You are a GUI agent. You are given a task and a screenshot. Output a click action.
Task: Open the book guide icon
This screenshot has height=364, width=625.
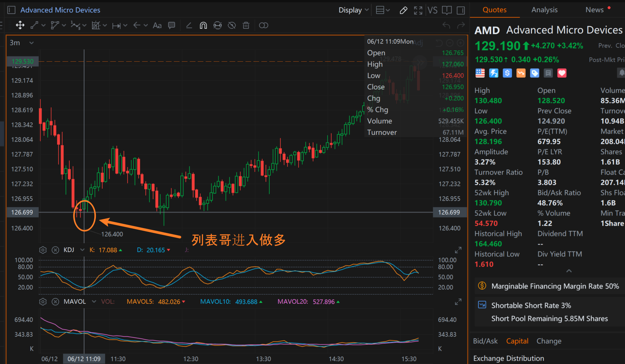447,10
